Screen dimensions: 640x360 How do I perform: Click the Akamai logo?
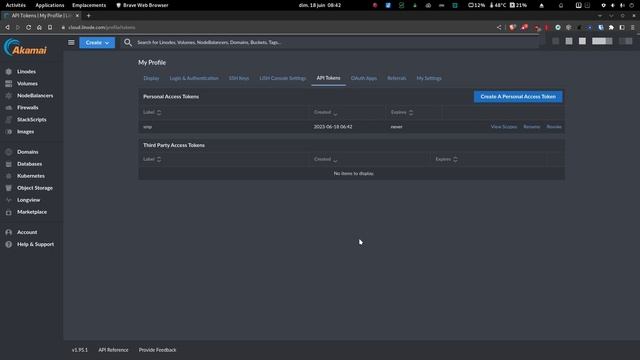(25, 48)
